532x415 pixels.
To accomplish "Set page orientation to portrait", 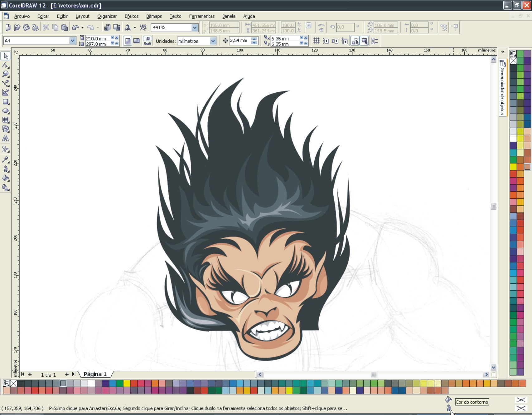I will click(x=128, y=41).
